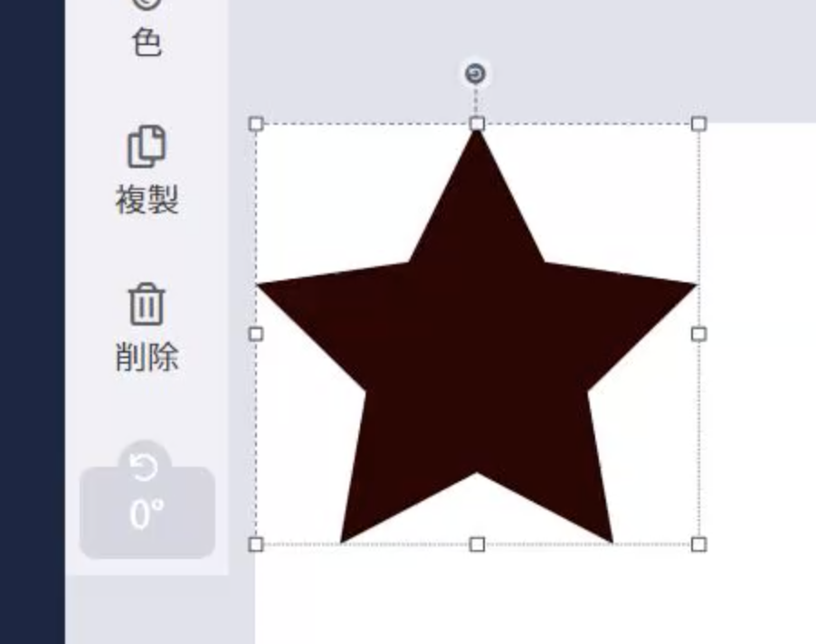Click the 0° rotation angle value
The width and height of the screenshot is (816, 644).
tap(147, 514)
